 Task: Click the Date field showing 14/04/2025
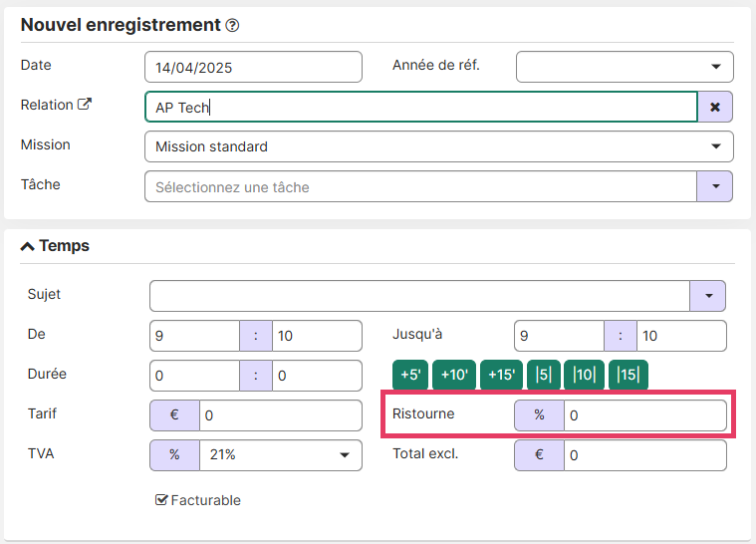coord(253,67)
